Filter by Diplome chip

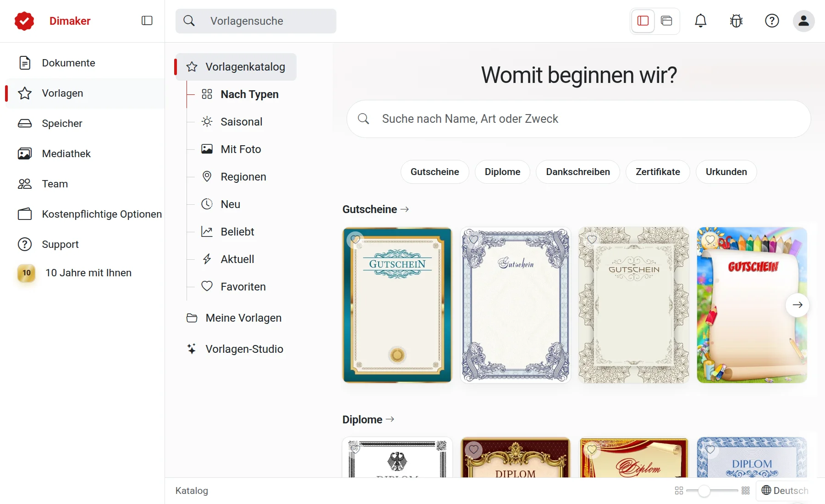click(x=502, y=172)
